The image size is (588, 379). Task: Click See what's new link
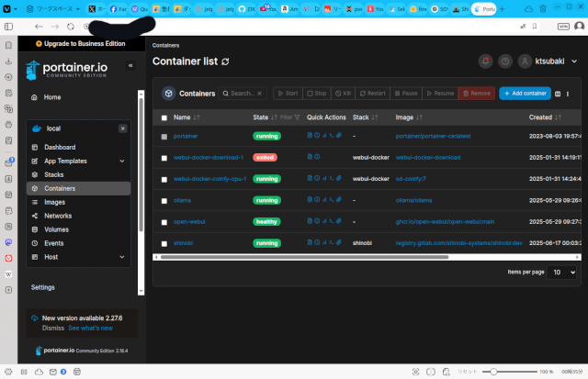[90, 328]
